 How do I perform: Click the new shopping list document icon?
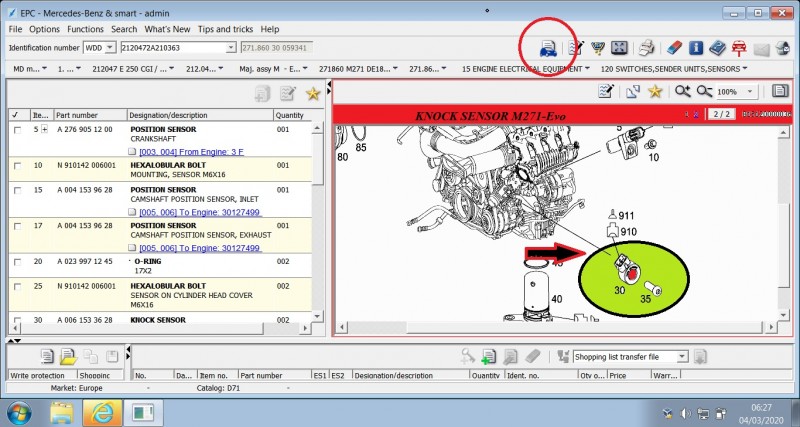pos(47,356)
